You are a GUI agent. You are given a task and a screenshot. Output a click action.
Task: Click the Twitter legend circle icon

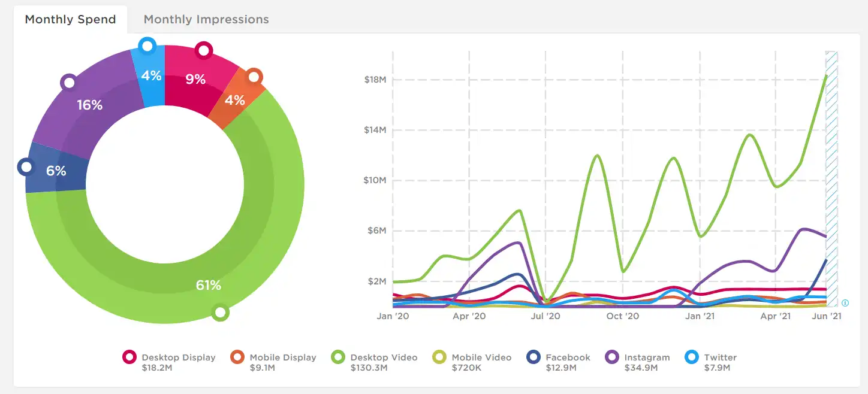click(692, 357)
